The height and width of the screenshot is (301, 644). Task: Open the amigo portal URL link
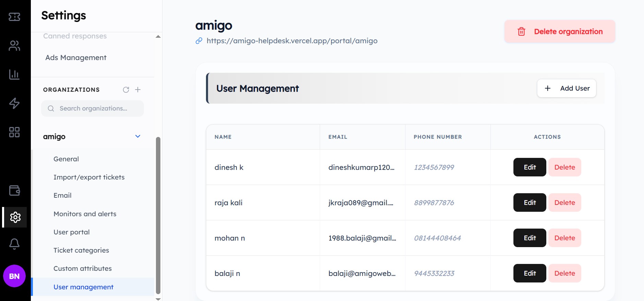(292, 41)
